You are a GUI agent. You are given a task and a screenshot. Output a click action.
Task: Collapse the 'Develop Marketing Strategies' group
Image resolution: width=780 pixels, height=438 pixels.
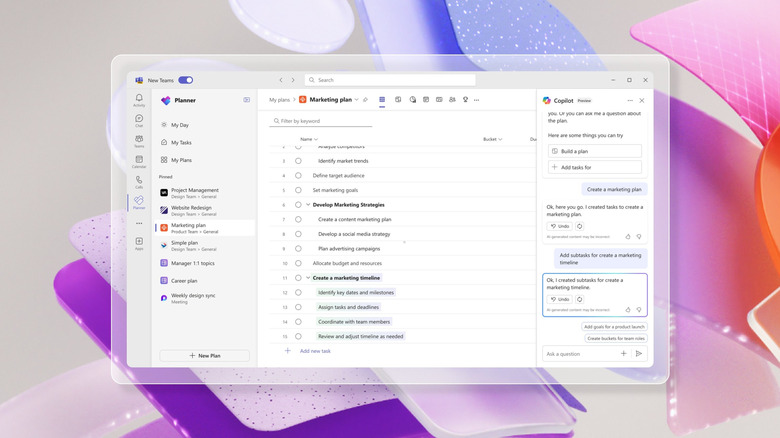(x=308, y=204)
